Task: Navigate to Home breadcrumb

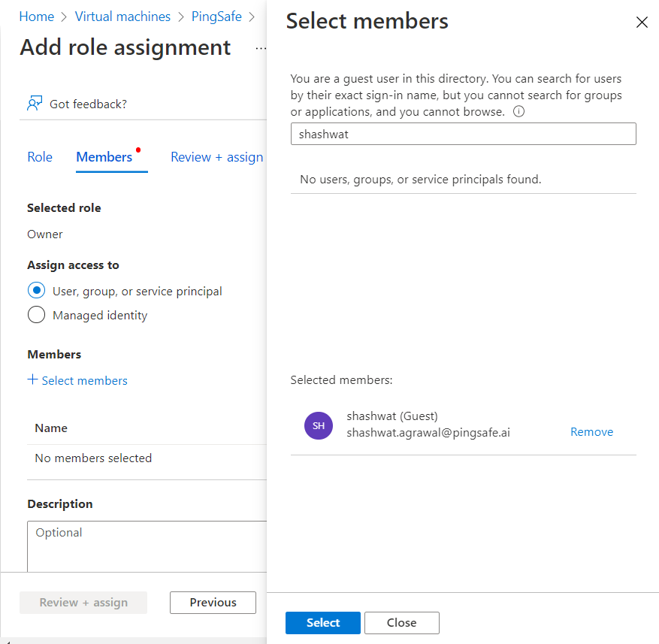Action: click(37, 17)
